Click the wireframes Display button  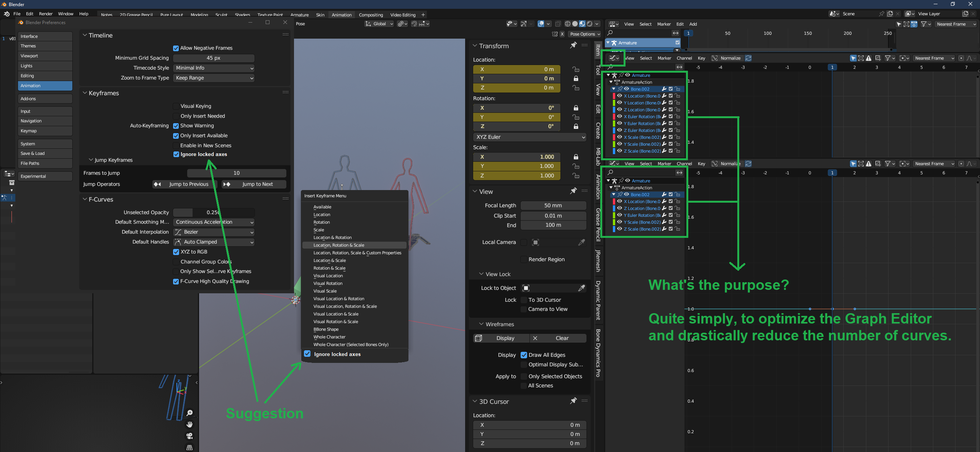click(x=501, y=338)
